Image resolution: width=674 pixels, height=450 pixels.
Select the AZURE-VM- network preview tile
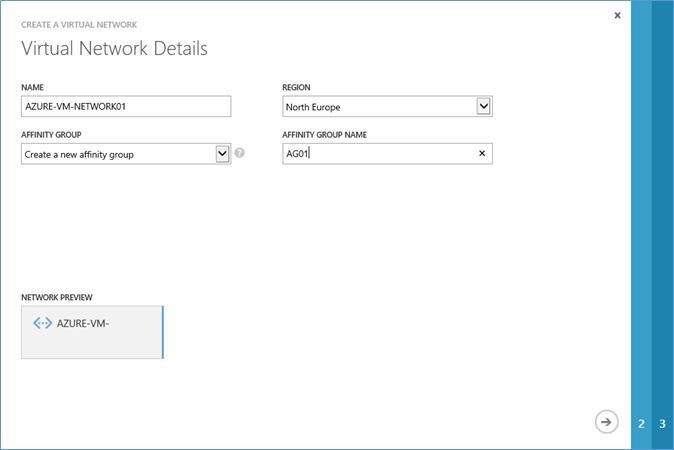[x=92, y=332]
